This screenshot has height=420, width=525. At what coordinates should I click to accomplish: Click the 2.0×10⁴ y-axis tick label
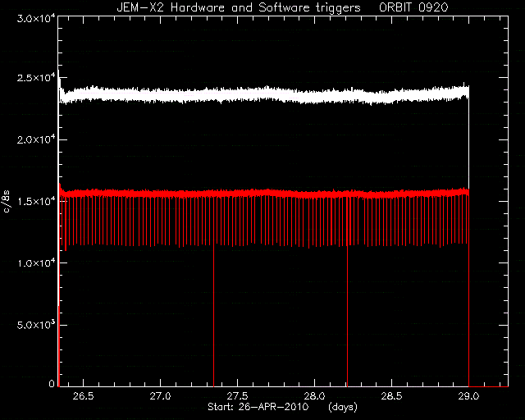point(35,139)
